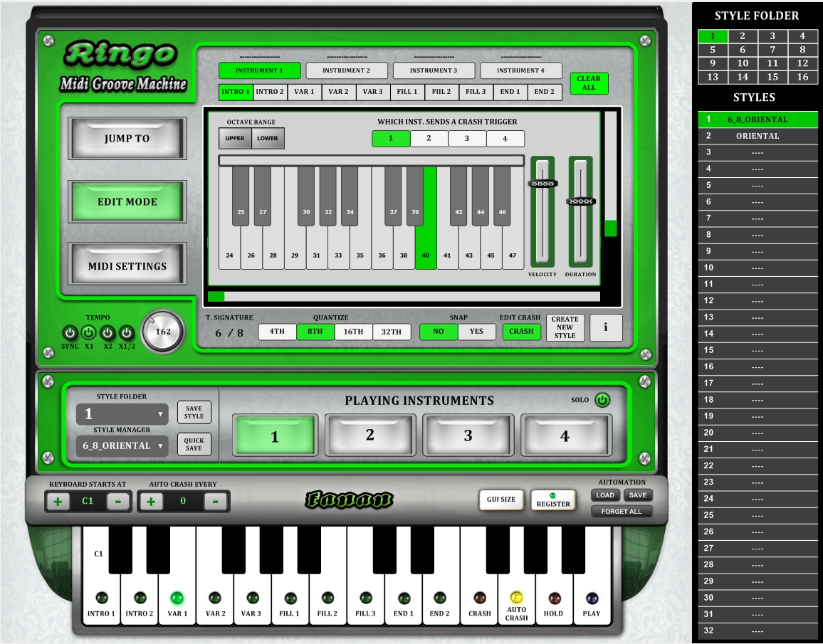
Task: Enable the SOLO power button
Action: pyautogui.click(x=602, y=401)
